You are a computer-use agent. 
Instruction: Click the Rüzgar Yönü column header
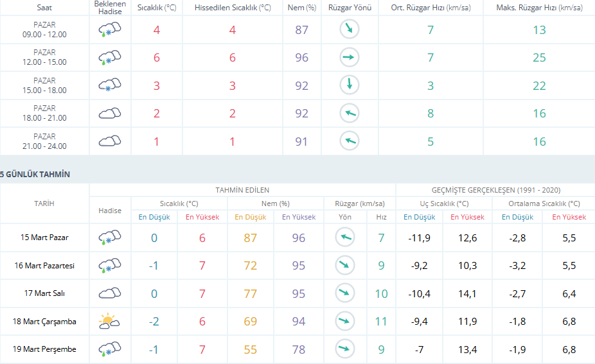349,7
